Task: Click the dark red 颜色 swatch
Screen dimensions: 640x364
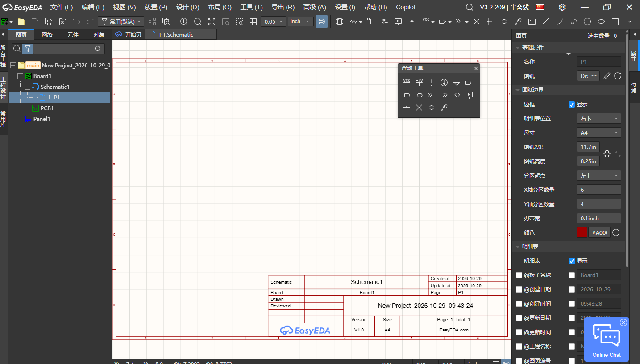Action: [582, 232]
